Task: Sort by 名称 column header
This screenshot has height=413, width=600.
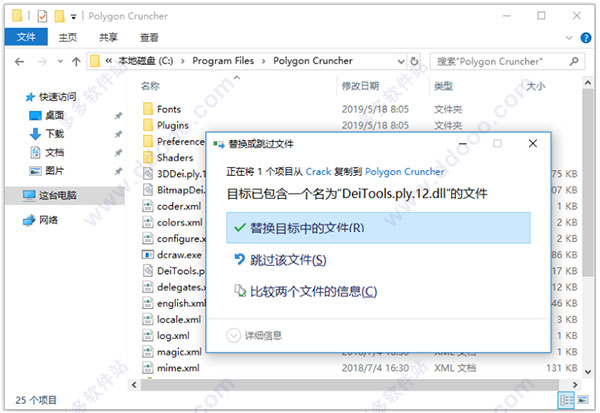Action: [150, 86]
